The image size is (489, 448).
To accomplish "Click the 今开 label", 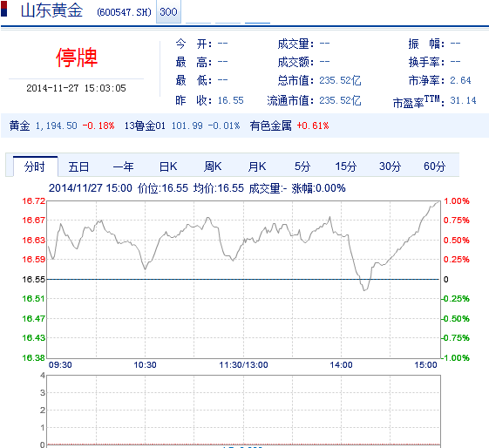I will [x=194, y=44].
